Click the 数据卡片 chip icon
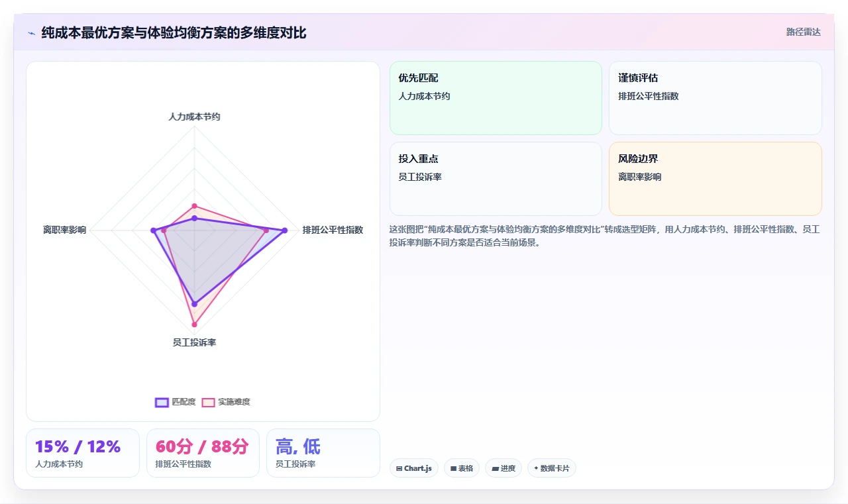 point(536,468)
